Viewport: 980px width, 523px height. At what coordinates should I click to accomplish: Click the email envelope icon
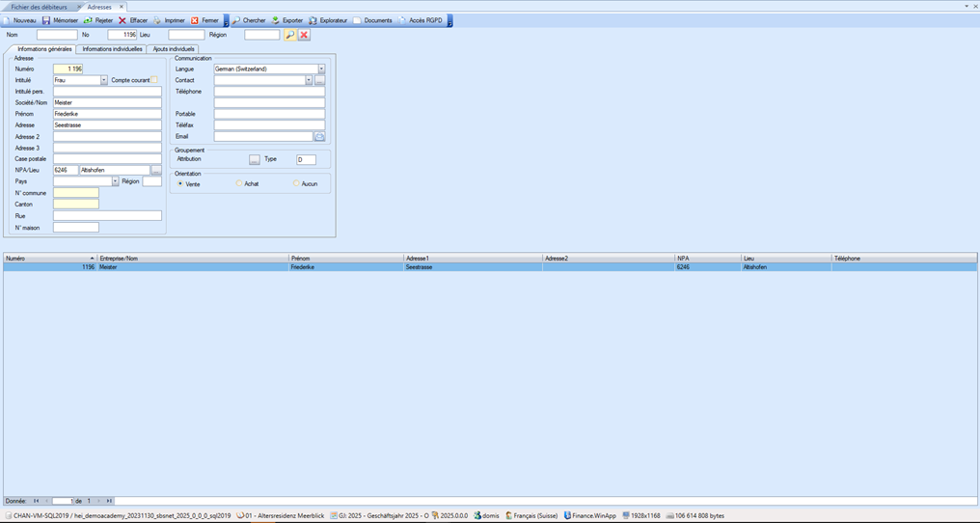[x=319, y=136]
